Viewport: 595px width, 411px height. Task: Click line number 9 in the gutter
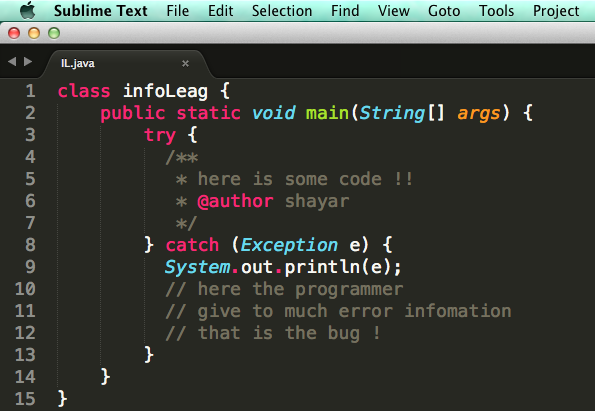pos(30,267)
